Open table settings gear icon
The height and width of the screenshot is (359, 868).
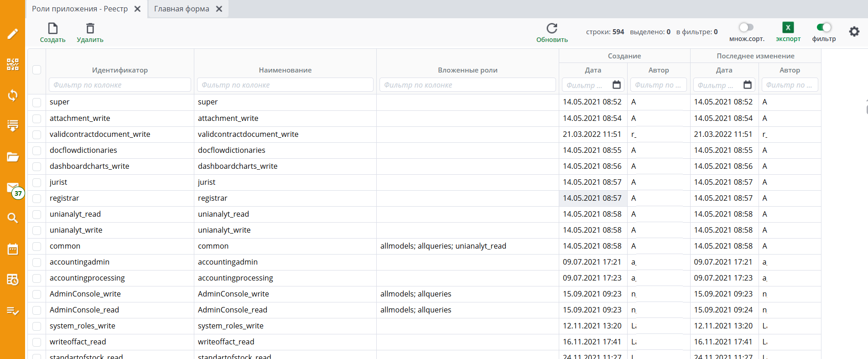click(x=854, y=31)
